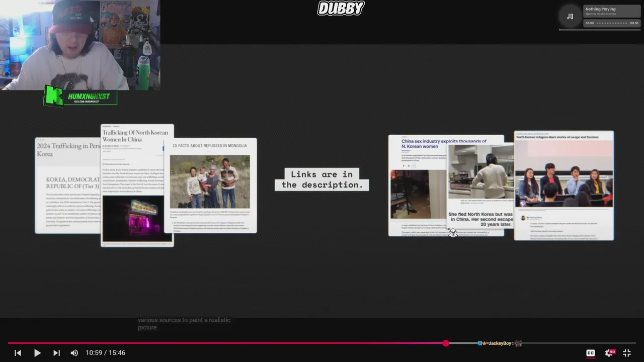Screen dimensions: 644x362
Task: Toggle closed captions on
Action: [591, 353]
